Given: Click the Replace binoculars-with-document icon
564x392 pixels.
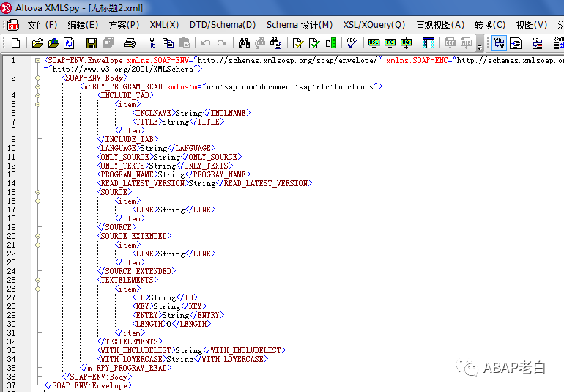Looking at the screenshot, I should [x=275, y=43].
